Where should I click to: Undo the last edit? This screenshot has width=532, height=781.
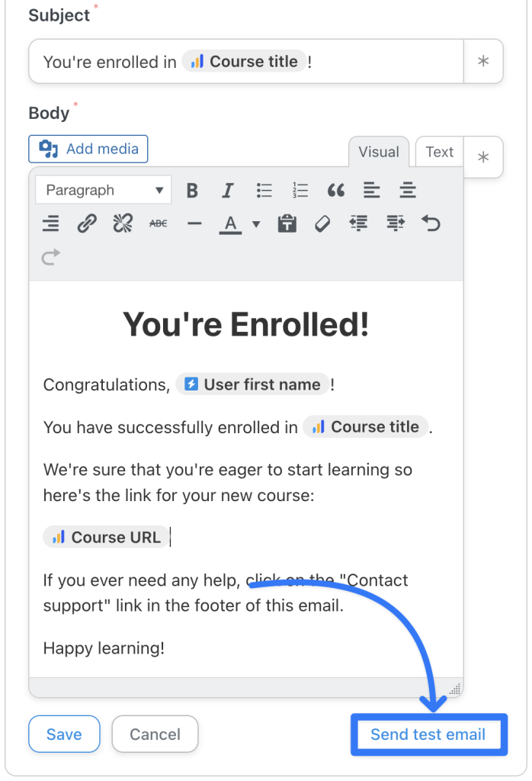point(430,223)
